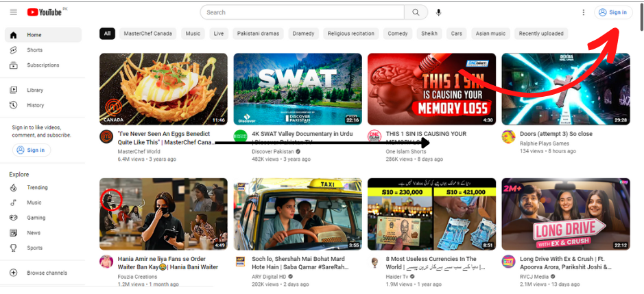Open News under Explore
This screenshot has width=644, height=294.
(43, 233)
